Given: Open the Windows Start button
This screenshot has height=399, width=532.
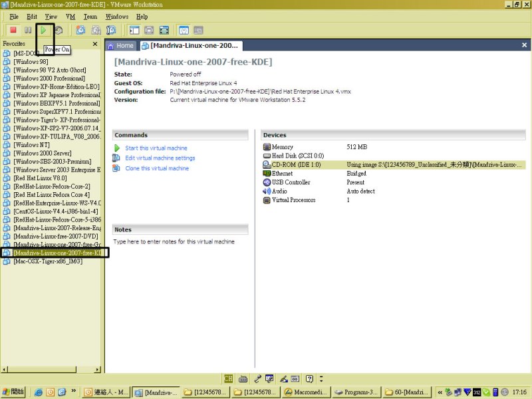Looking at the screenshot, I should (13, 392).
